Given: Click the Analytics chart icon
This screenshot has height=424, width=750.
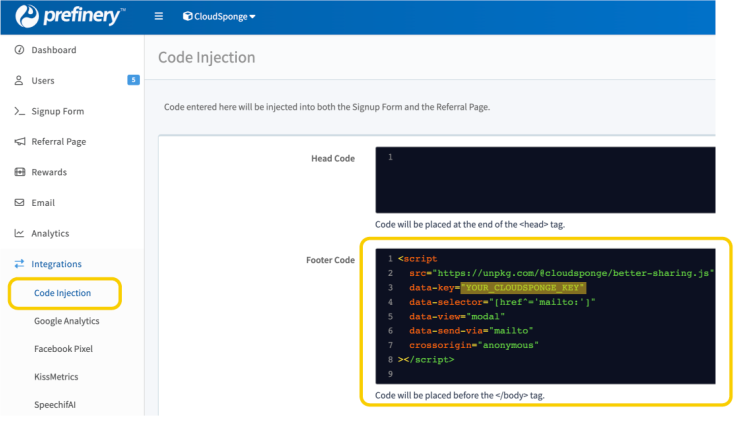Looking at the screenshot, I should pyautogui.click(x=19, y=234).
